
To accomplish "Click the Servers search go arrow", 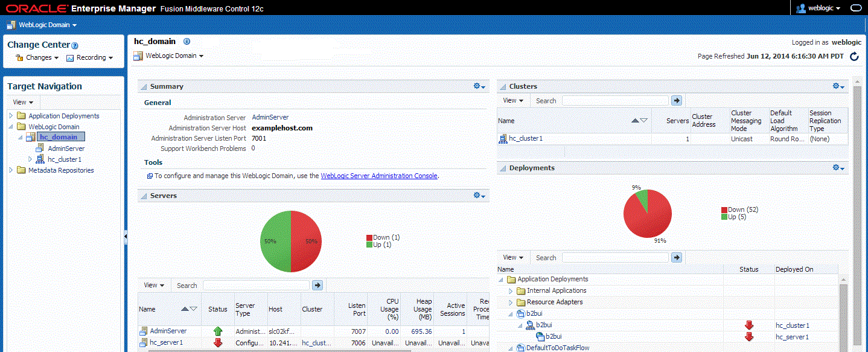I will pyautogui.click(x=318, y=285).
